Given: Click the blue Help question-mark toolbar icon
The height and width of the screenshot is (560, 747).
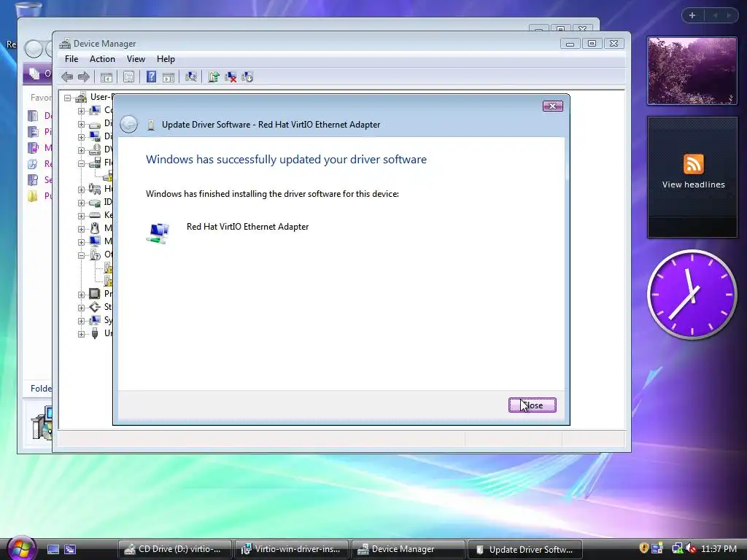Looking at the screenshot, I should pos(151,77).
